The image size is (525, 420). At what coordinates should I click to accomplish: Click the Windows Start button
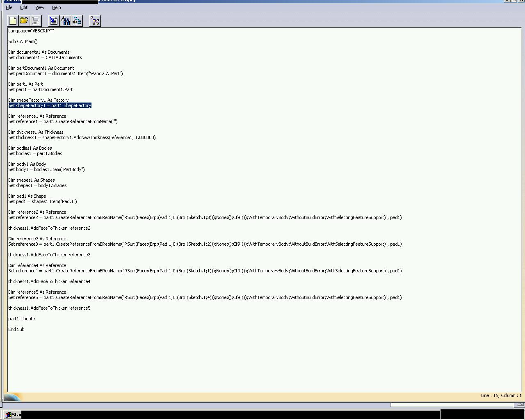[13, 415]
